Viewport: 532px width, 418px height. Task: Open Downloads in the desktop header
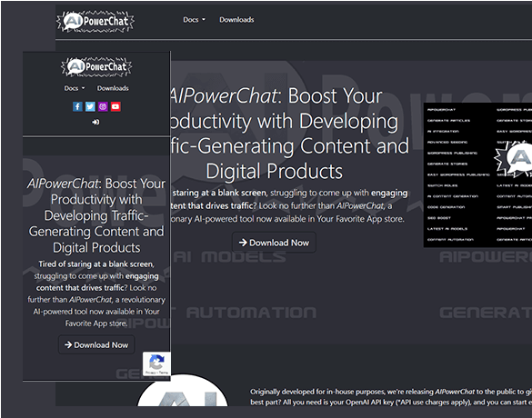tap(236, 20)
